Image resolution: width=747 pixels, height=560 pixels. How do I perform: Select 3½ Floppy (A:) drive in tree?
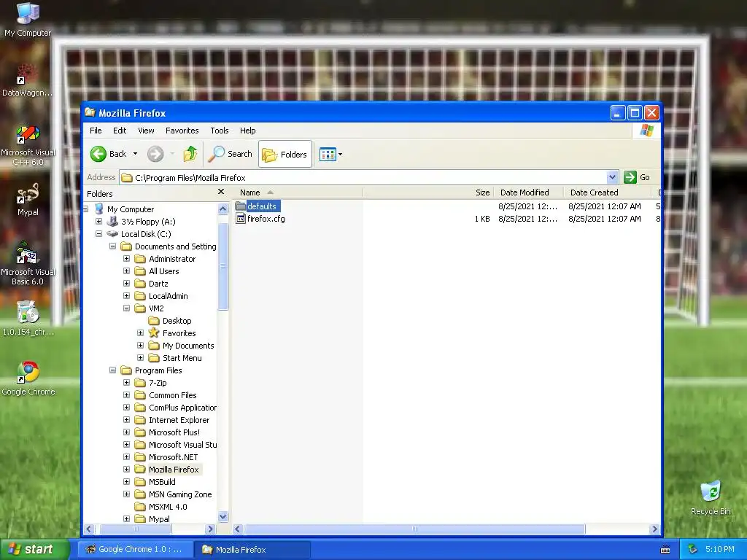(147, 222)
